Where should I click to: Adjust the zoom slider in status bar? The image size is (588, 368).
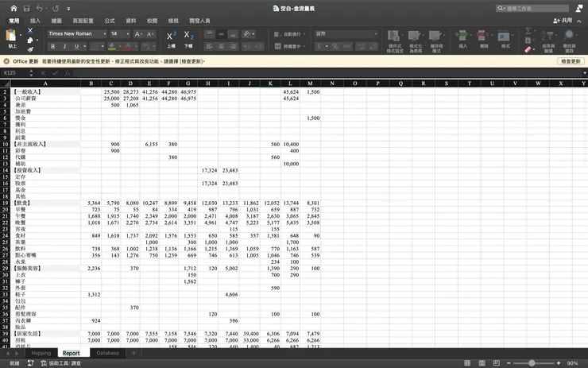531,362
